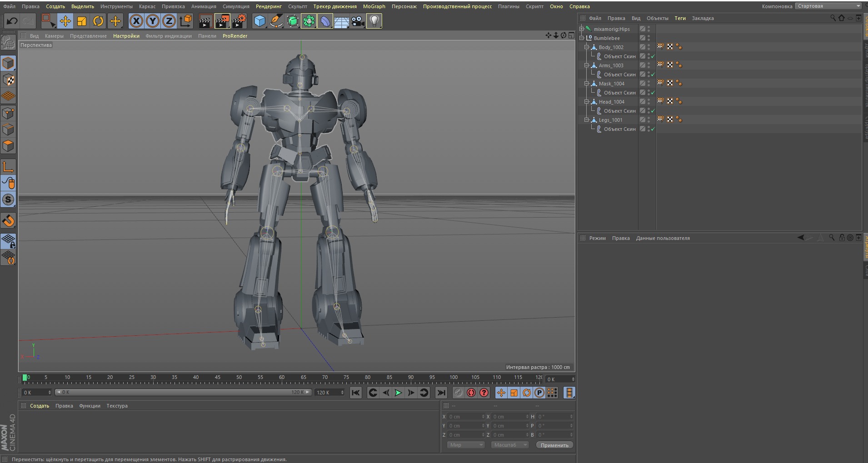The height and width of the screenshot is (463, 868).
Task: Toggle Position keyframe recording
Action: [501, 393]
